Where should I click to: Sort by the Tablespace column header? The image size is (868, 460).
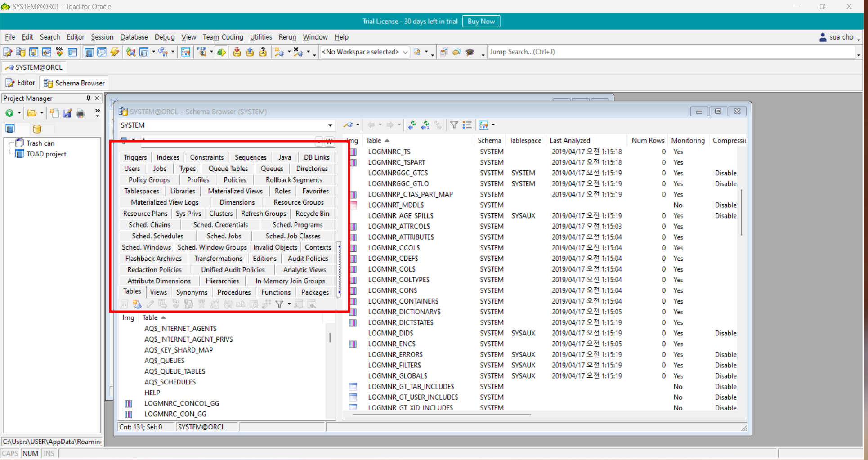[x=525, y=141]
